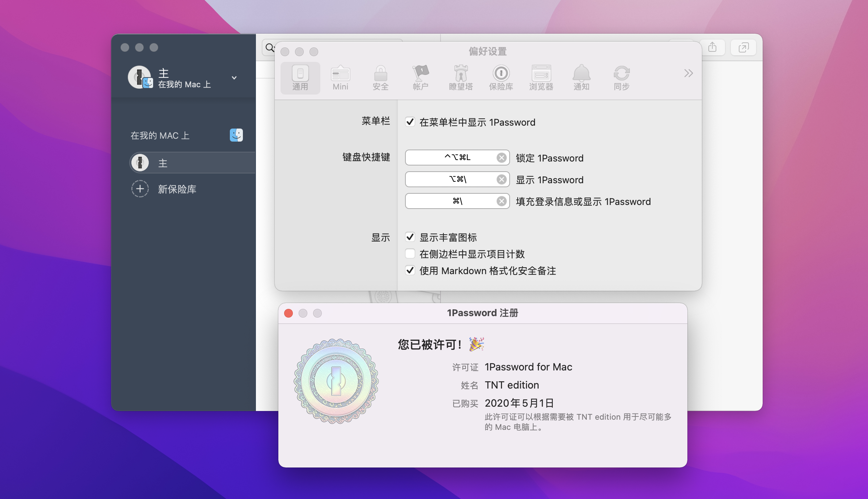This screenshot has height=499, width=868.
Task: Toggle 使用 Markdown 格式化安全备注 checkbox
Action: pos(410,271)
